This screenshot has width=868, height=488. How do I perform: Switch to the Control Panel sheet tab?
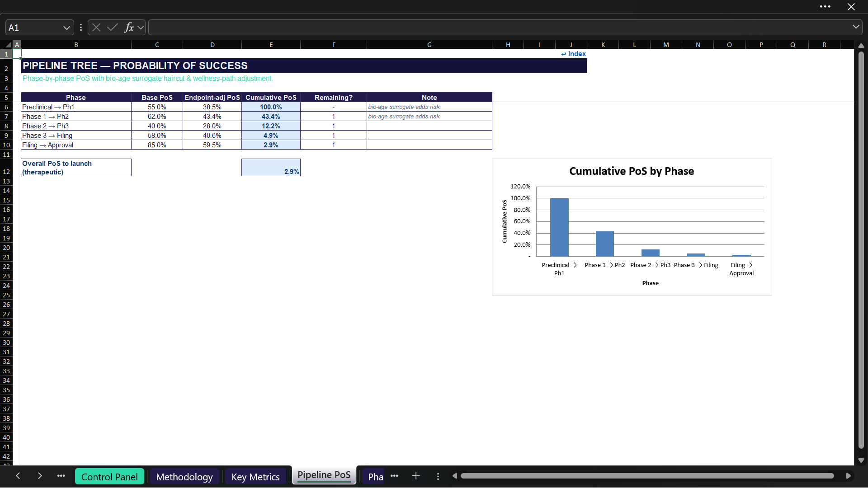point(109,477)
